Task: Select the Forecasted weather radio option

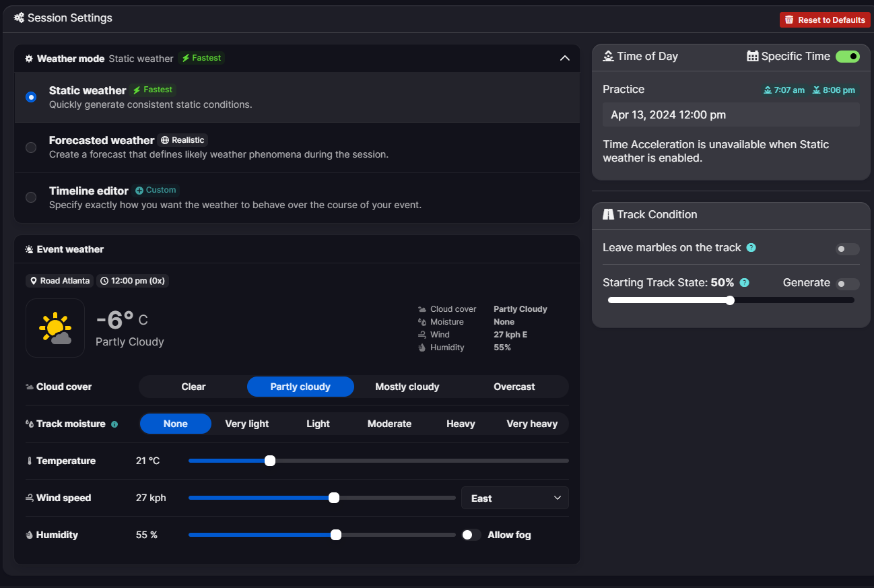Action: 31,148
